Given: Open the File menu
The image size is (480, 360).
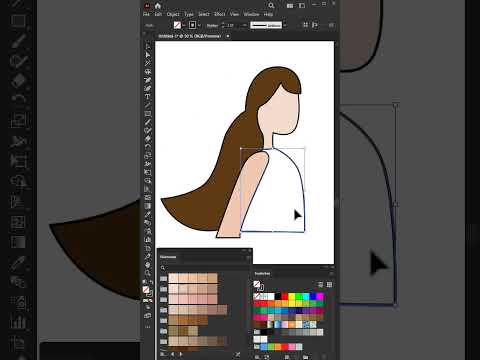Looking at the screenshot, I should pos(146,14).
